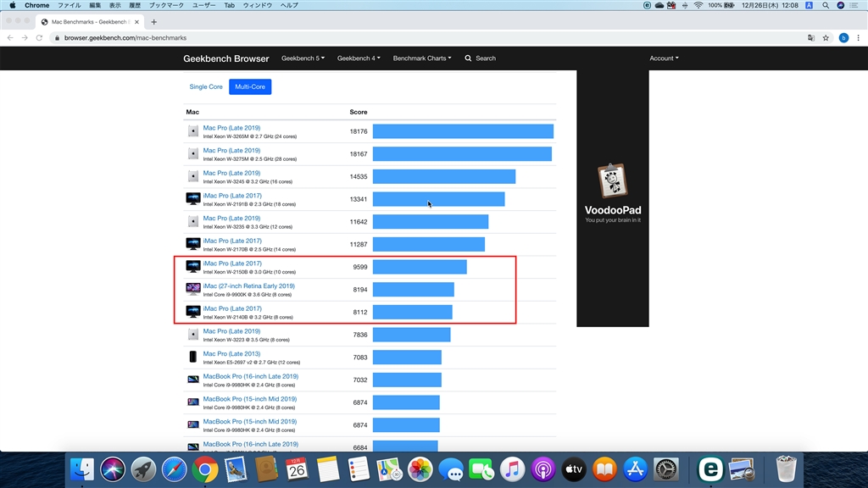This screenshot has width=868, height=488.
Task: Expand the Geekbench 4 dropdown
Action: 359,58
